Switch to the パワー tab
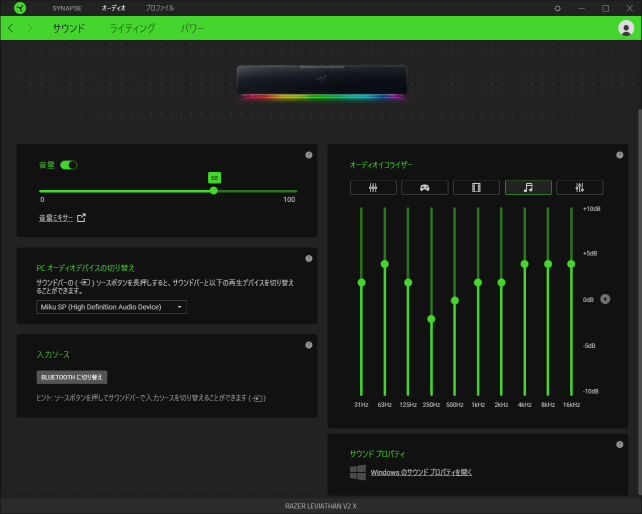This screenshot has height=514, width=642. tap(193, 29)
